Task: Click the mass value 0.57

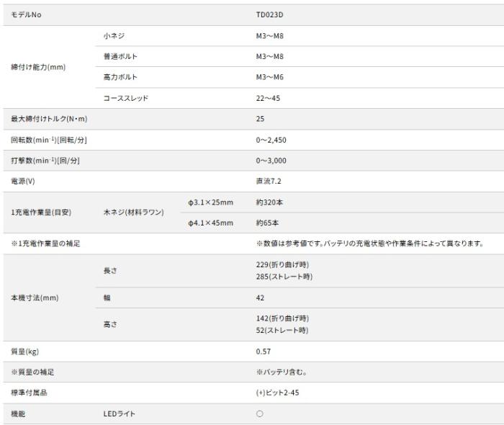Action: pyautogui.click(x=264, y=352)
